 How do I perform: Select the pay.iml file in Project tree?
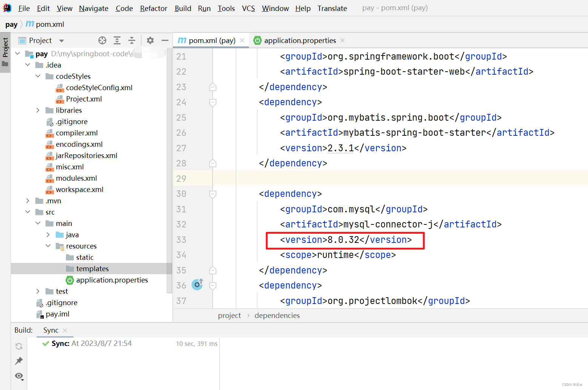(58, 314)
